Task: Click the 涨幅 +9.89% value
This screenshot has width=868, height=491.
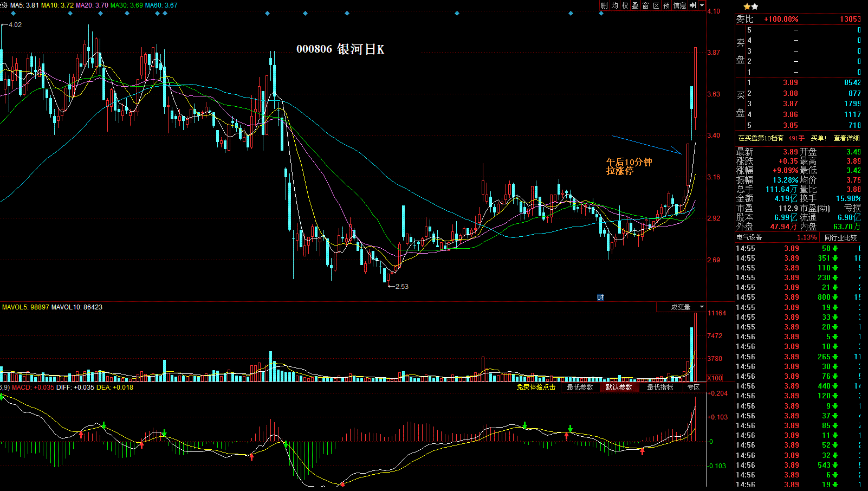Action: [785, 171]
